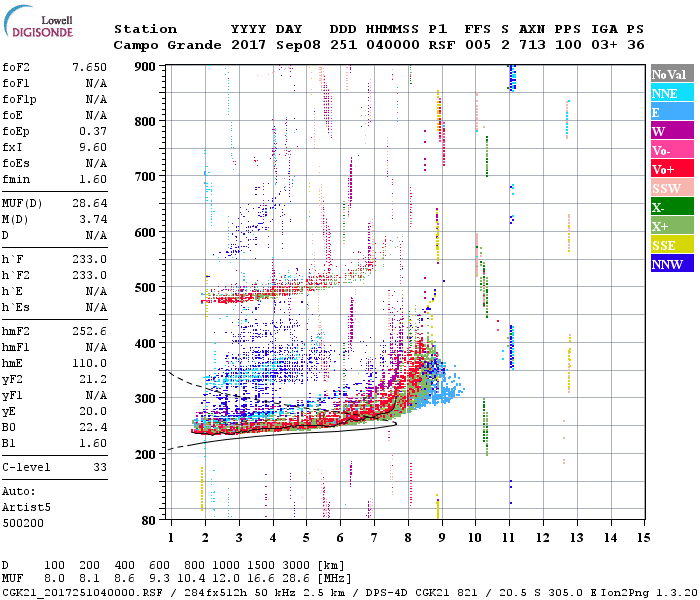Viewport: 700px width, 600px height.
Task: Click the purple W legend swatch
Action: (x=672, y=131)
